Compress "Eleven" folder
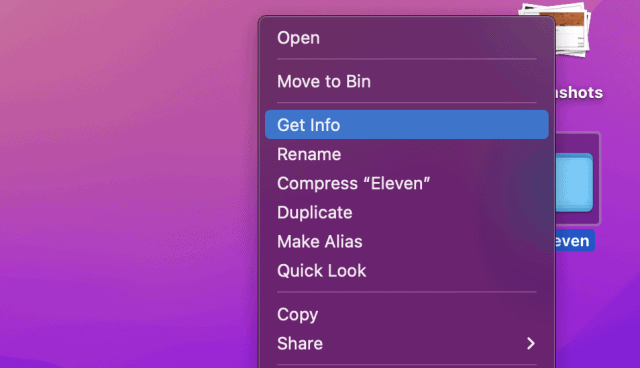This screenshot has height=368, width=640. (407, 183)
